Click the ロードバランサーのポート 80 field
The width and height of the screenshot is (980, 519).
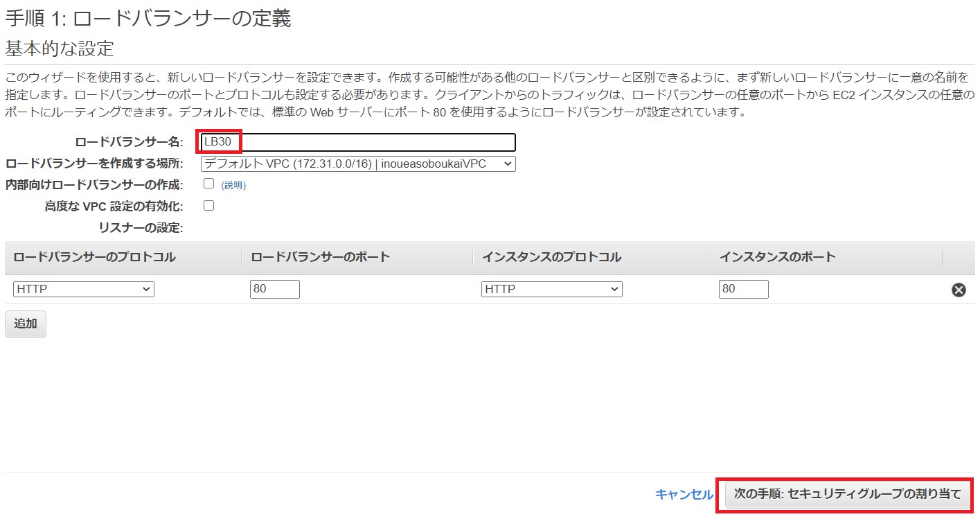click(x=274, y=290)
